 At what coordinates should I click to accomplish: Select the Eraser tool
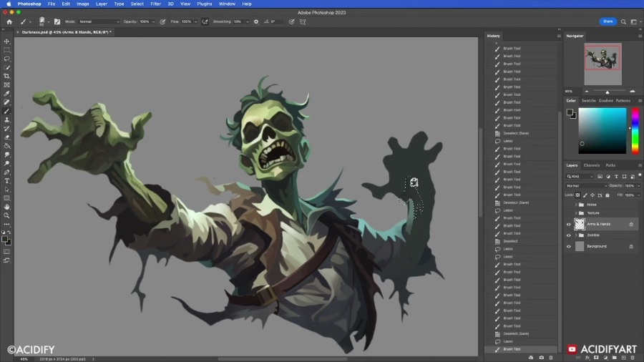coord(6,137)
